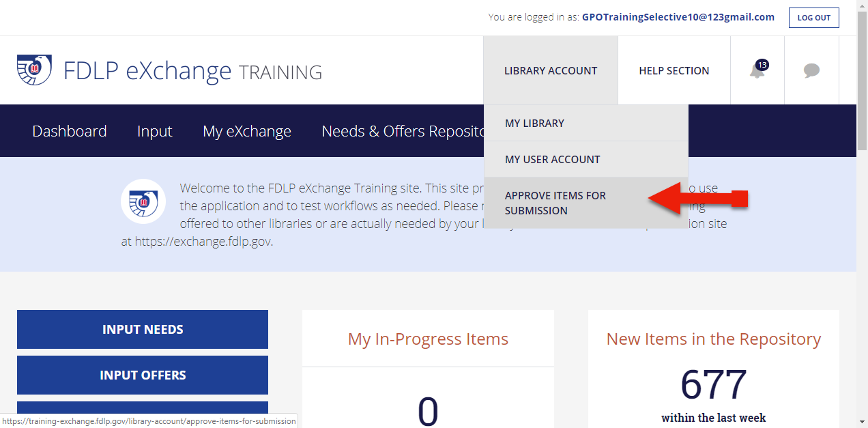Click the FDLP eagle logo in header
The image size is (868, 428).
tap(34, 70)
